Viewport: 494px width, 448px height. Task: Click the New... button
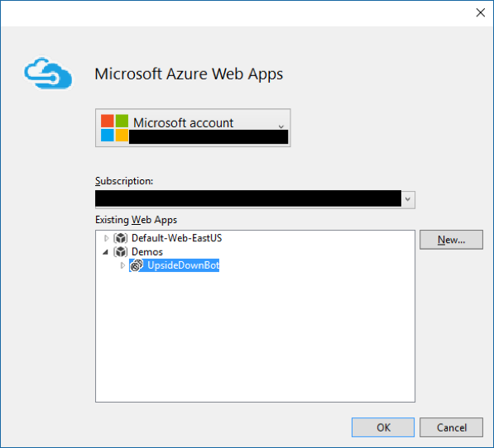click(451, 240)
